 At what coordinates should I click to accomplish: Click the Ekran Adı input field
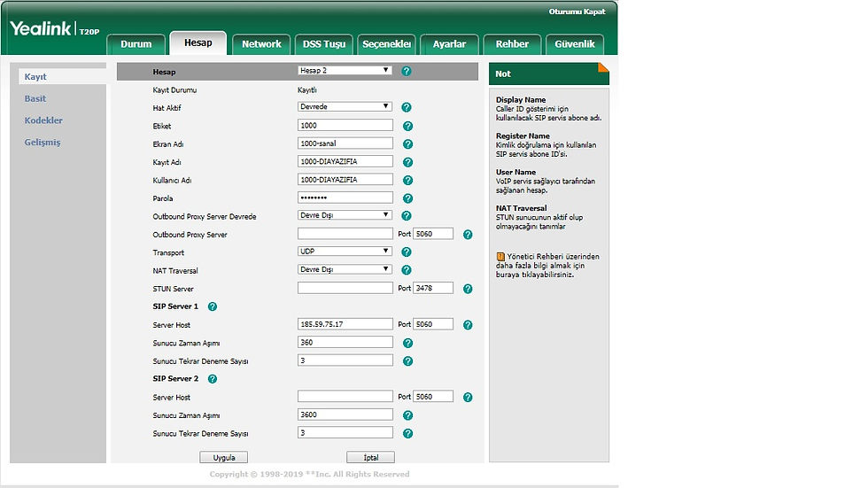pos(345,143)
